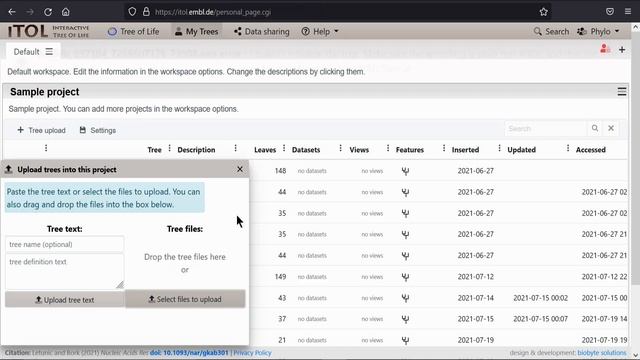Click features icon for 21 leaves row
The width and height of the screenshot is (640, 360).
point(405,340)
